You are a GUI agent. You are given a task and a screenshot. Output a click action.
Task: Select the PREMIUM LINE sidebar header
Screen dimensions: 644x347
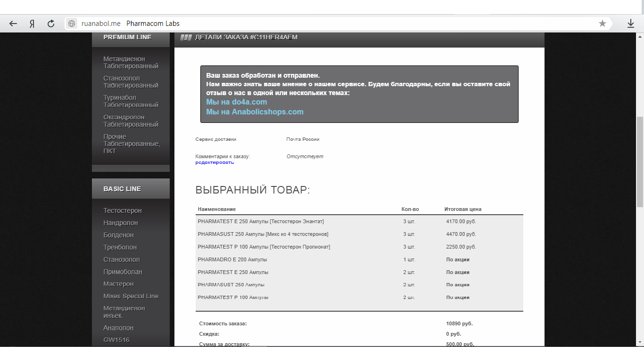tap(127, 37)
